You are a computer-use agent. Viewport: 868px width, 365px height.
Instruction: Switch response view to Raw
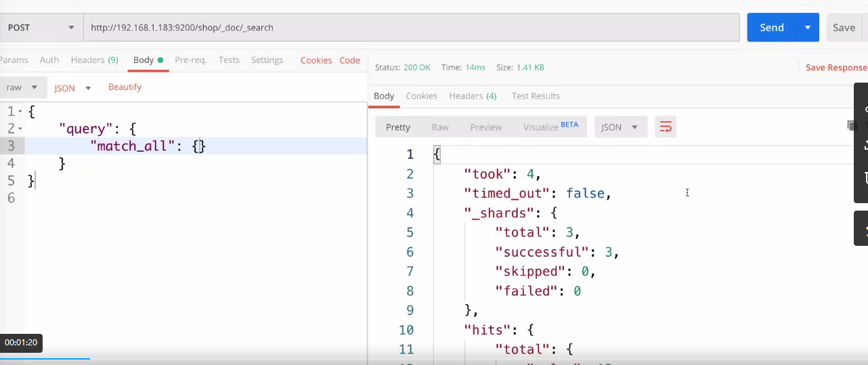(440, 127)
